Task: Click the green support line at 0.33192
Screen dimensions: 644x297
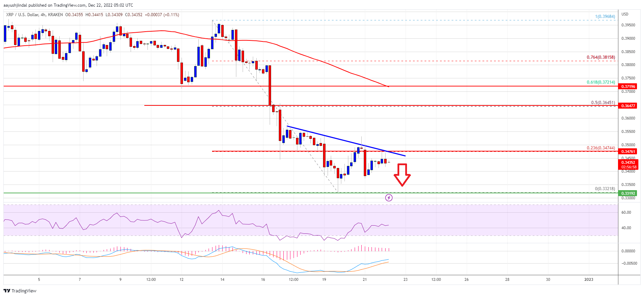Action: tap(311, 193)
